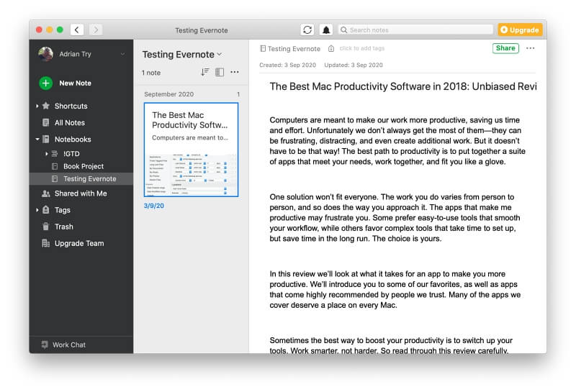Image resolution: width=576 pixels, height=392 pixels.
Task: Click the !GTD stack icon
Action: coord(55,153)
